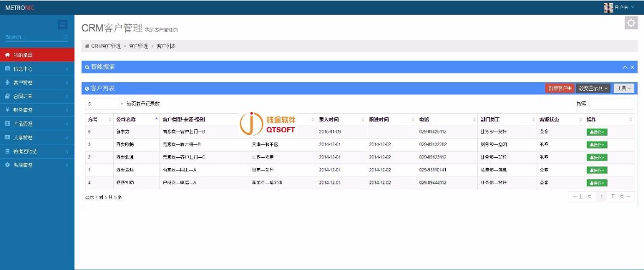Open the 改变显示列 dropdown
Screen dimensions: 644x270
tap(593, 88)
